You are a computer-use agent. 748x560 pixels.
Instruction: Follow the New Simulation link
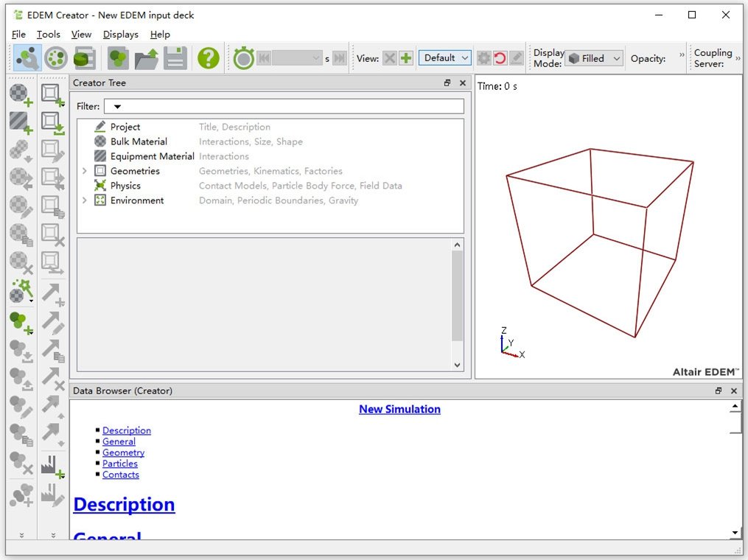click(399, 409)
